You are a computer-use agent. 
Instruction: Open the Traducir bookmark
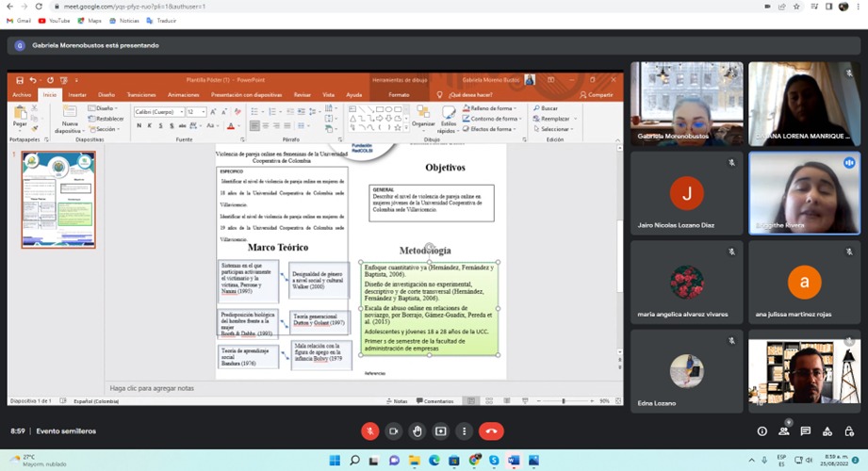[x=161, y=21]
